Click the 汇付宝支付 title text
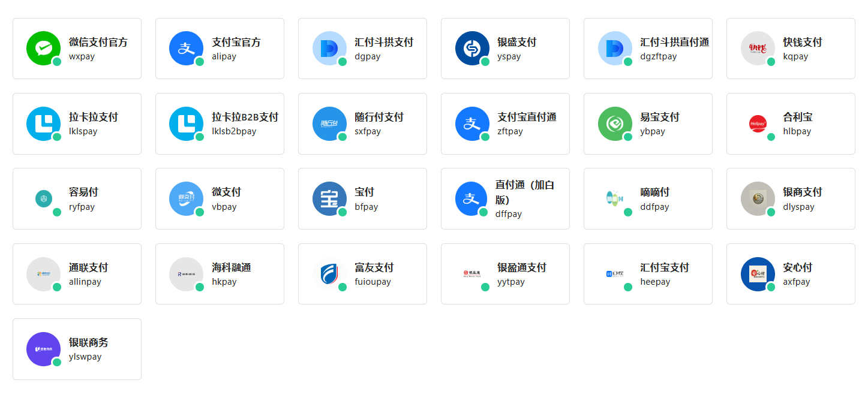 point(665,268)
